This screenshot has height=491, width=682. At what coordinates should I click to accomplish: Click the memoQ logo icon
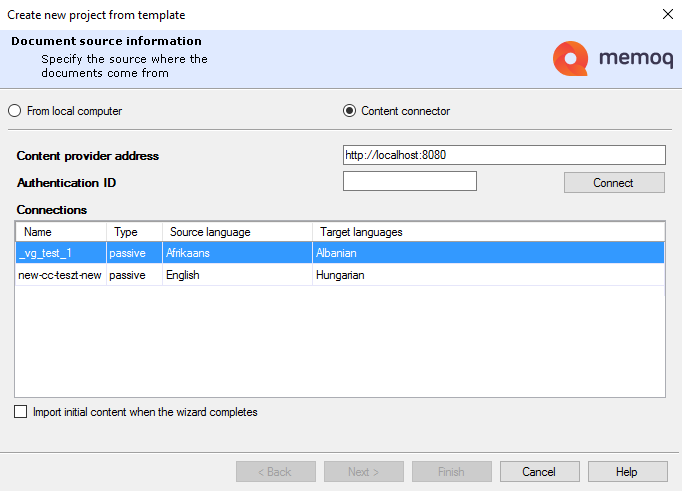(571, 59)
